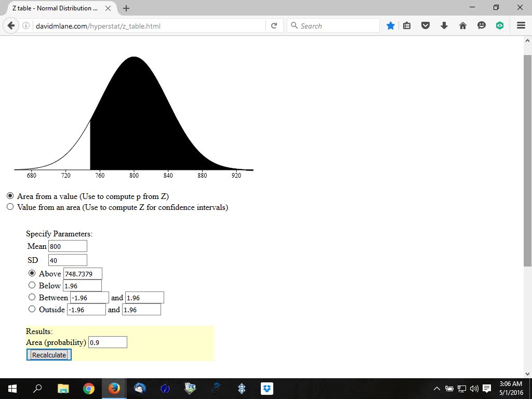Focus the Firefox Search box
The image size is (532, 399).
pyautogui.click(x=333, y=26)
